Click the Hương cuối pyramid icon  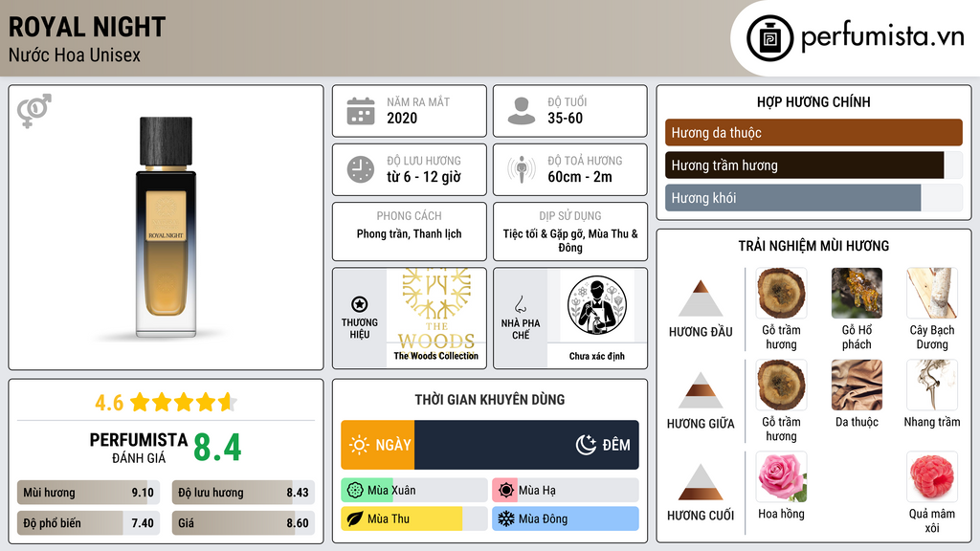701,482
